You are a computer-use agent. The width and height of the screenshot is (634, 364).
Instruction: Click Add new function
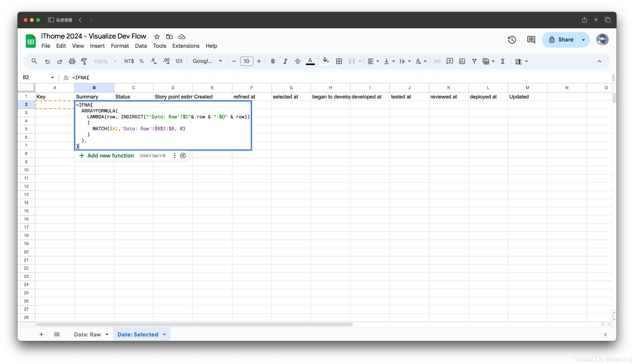107,155
